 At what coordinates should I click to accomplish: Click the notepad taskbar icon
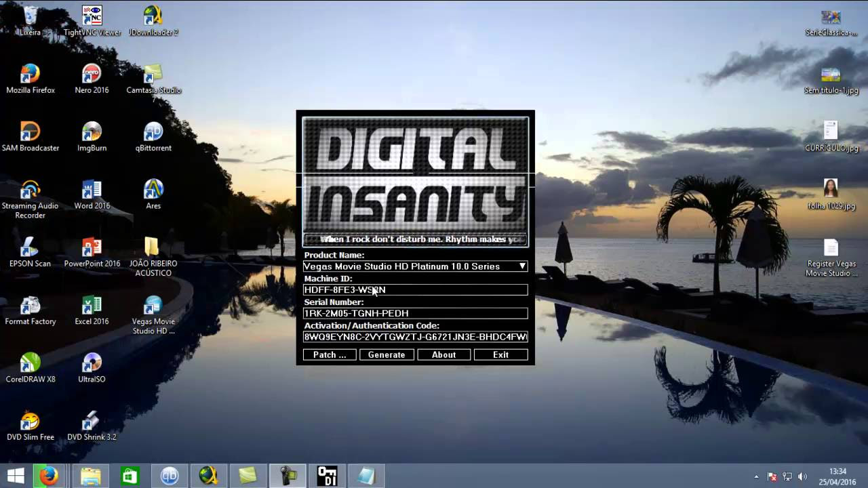coord(367,476)
